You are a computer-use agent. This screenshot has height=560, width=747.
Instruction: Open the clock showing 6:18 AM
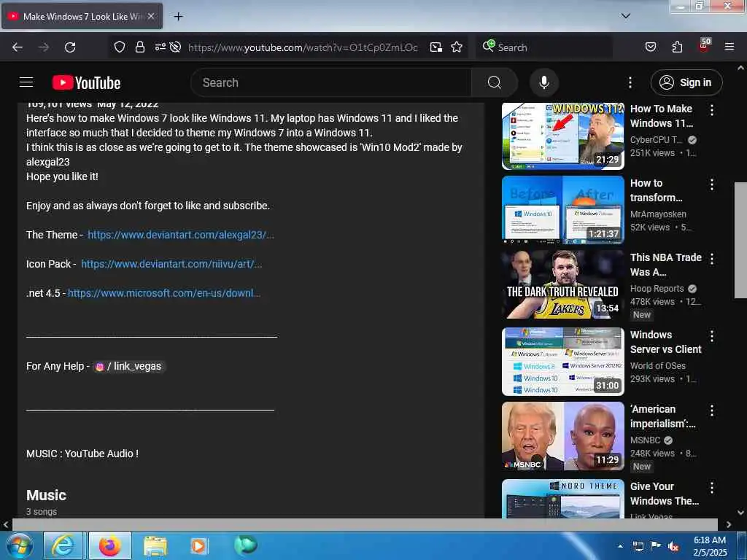pyautogui.click(x=710, y=546)
